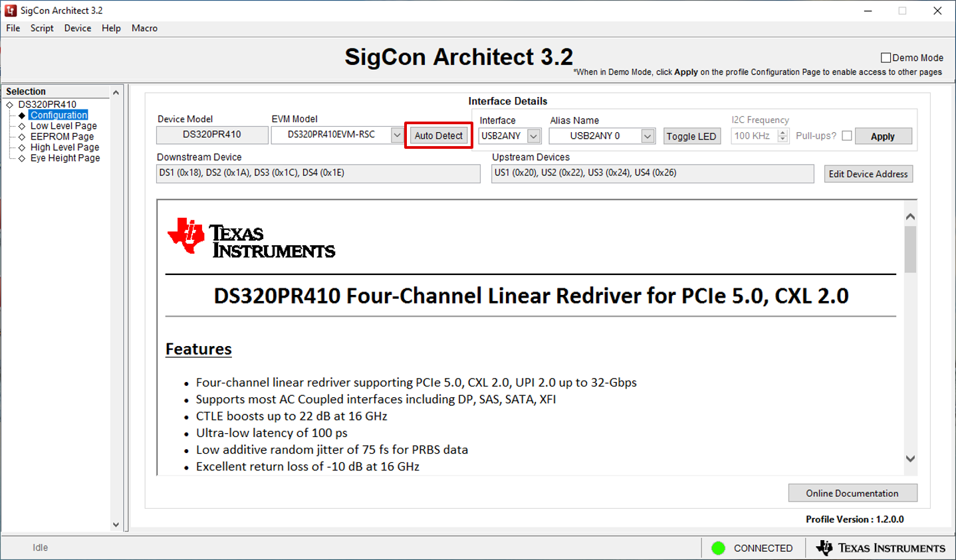This screenshot has height=560, width=956.
Task: Click the diamond icon beside Eye Height Page
Action: pyautogui.click(x=22, y=159)
